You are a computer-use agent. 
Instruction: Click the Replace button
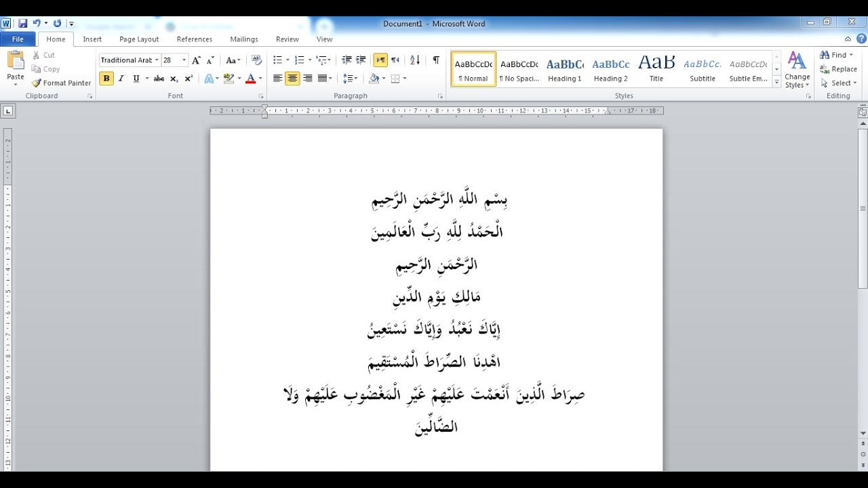[x=839, y=69]
